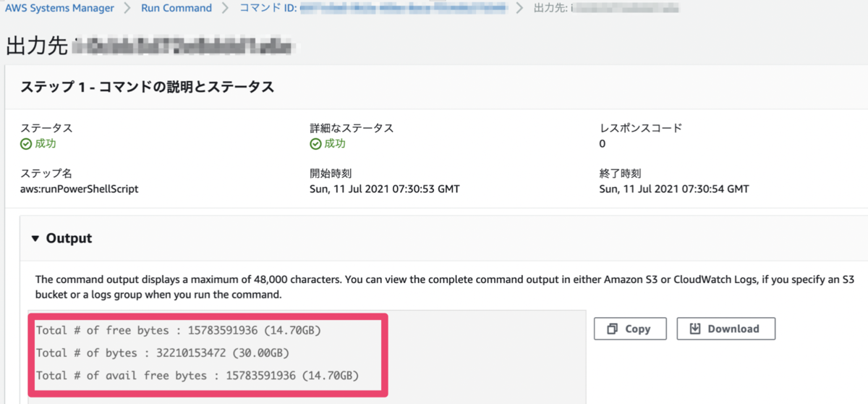Image resolution: width=868 pixels, height=404 pixels.
Task: Click the 開始時刻 label
Action: 331,174
